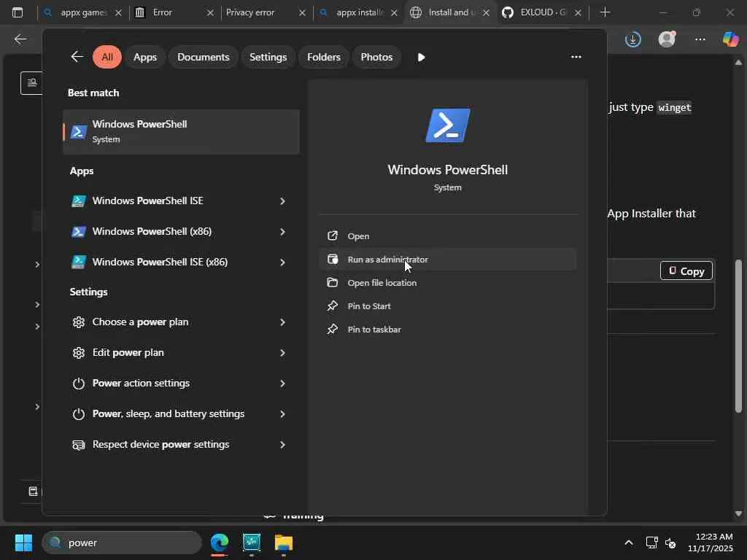The width and height of the screenshot is (747, 560).
Task: Click the Windows PowerShell (x86) app icon
Action: click(79, 231)
